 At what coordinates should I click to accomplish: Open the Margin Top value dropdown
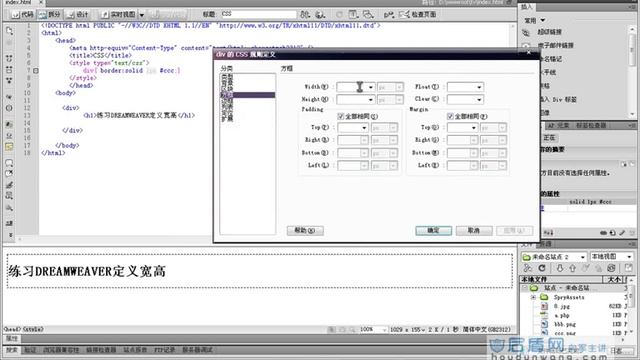[x=473, y=128]
